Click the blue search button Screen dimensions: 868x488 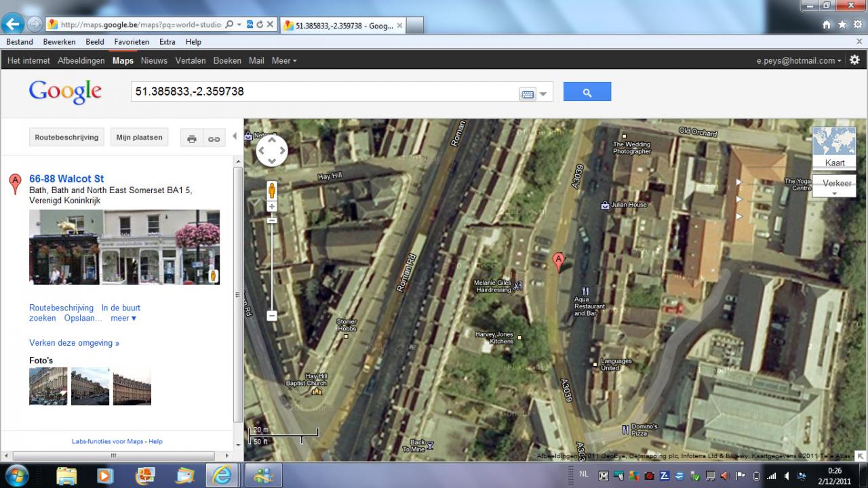pyautogui.click(x=587, y=91)
